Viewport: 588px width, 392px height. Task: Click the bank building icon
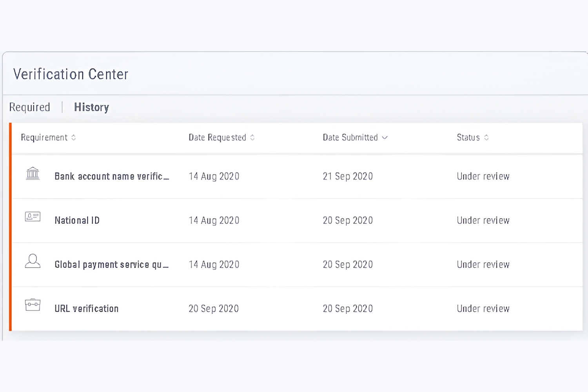33,173
